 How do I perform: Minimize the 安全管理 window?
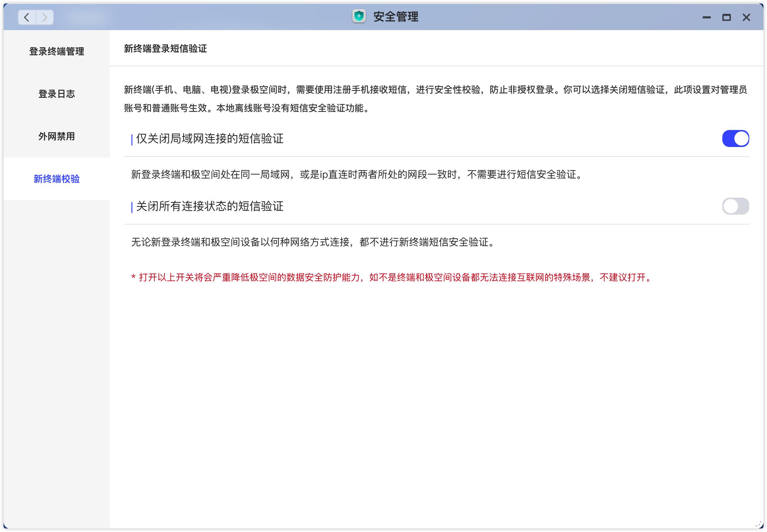pos(707,17)
